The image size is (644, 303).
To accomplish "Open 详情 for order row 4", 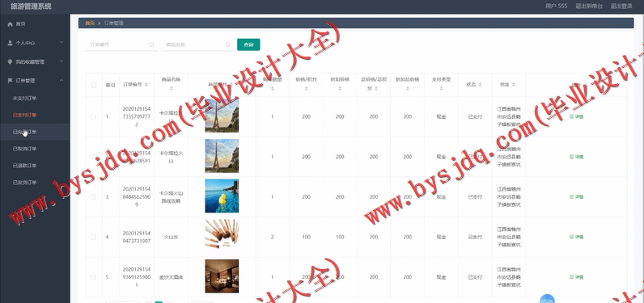I will coord(577,237).
